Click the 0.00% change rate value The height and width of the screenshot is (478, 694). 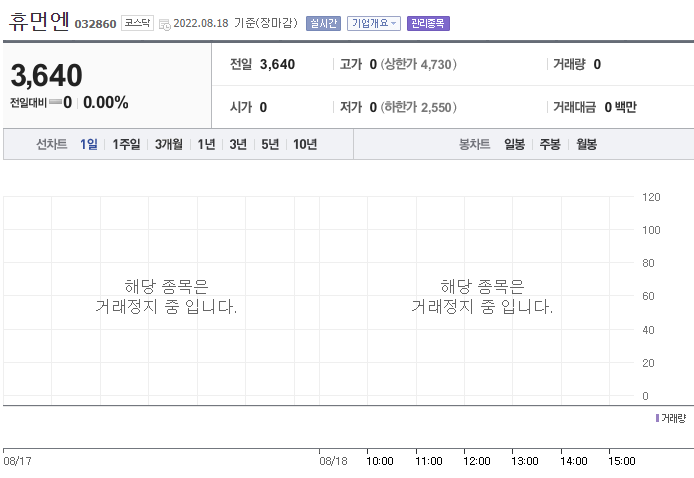click(106, 103)
